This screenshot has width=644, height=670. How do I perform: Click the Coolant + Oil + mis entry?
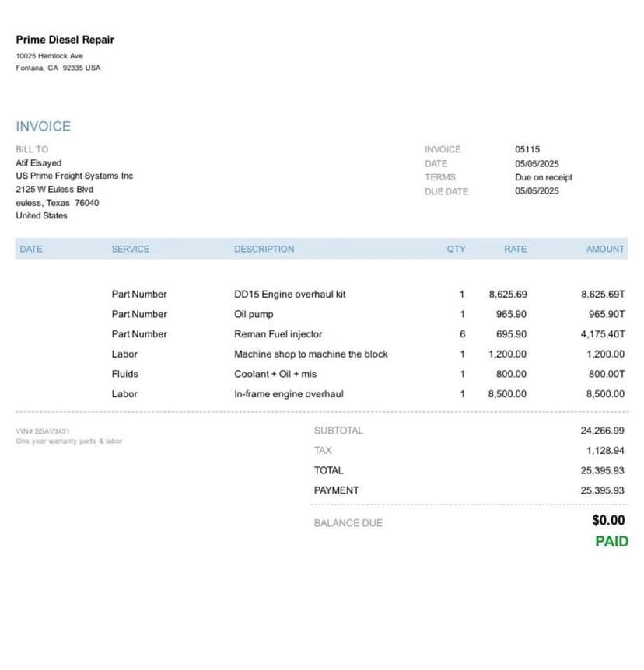pyautogui.click(x=275, y=375)
